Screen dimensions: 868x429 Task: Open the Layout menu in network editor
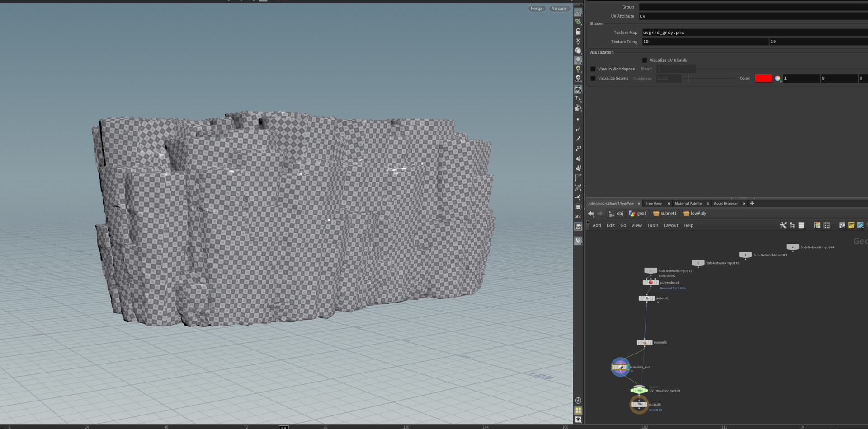670,225
